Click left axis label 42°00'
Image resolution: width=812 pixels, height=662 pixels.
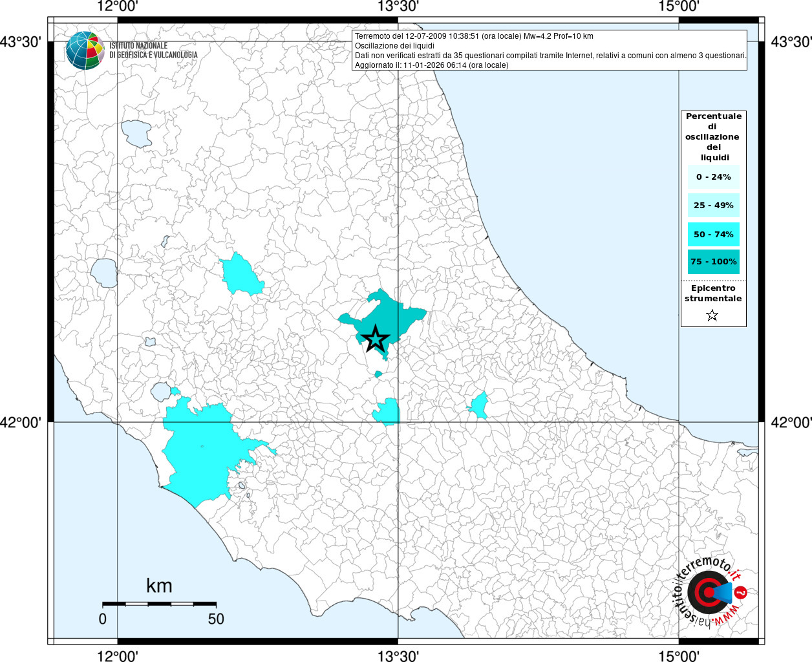click(x=21, y=422)
